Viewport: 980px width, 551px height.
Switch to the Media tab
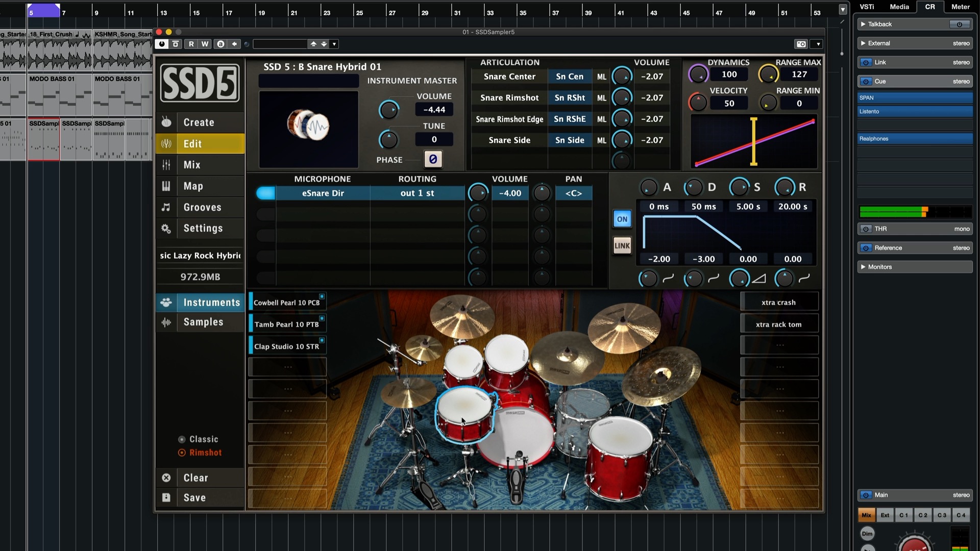899,7
